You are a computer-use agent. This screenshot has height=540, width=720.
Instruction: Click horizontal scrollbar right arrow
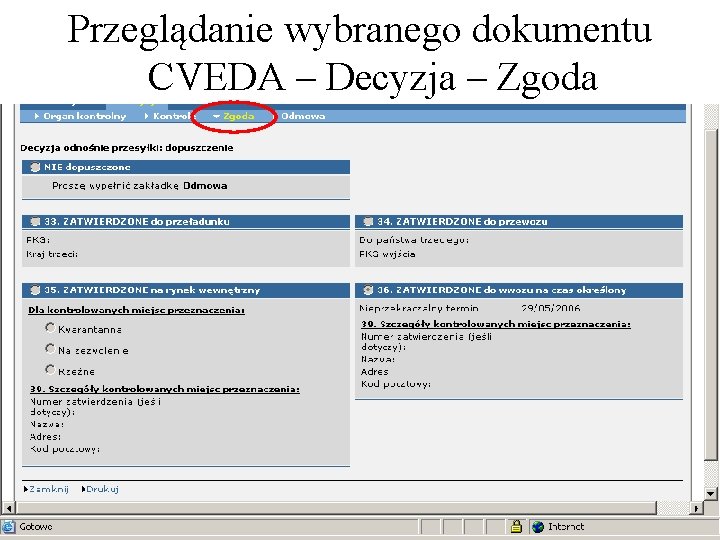(697, 508)
